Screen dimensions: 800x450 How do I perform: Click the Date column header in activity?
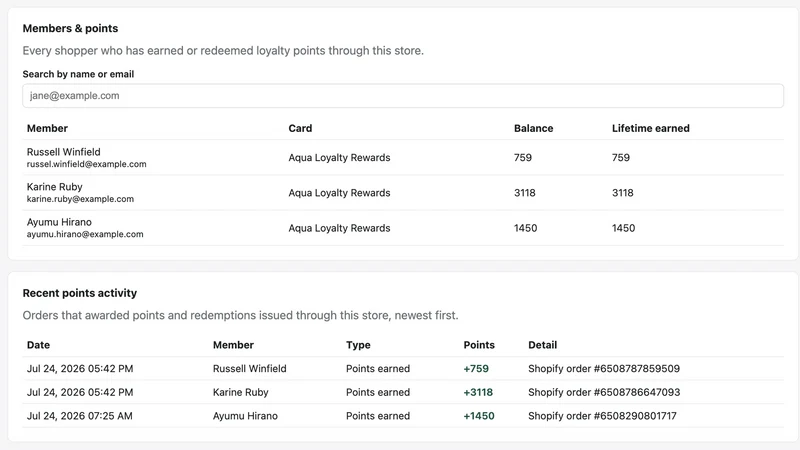(38, 345)
